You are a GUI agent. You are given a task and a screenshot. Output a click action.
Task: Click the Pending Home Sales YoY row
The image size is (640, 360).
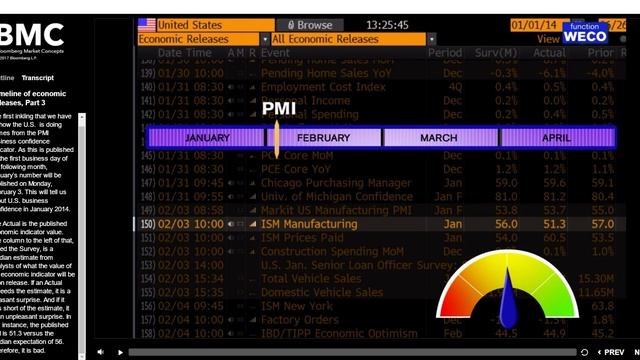click(380, 73)
